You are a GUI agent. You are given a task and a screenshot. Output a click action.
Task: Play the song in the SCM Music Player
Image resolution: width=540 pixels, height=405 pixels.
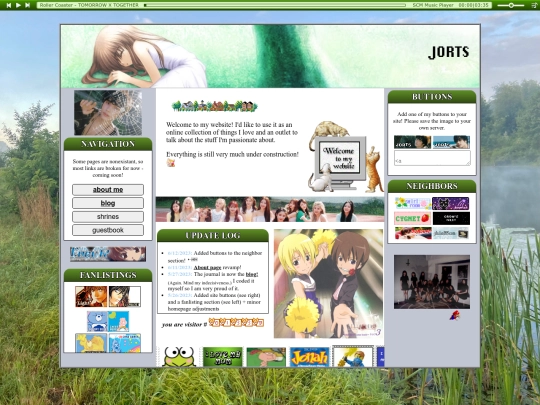[18, 5]
